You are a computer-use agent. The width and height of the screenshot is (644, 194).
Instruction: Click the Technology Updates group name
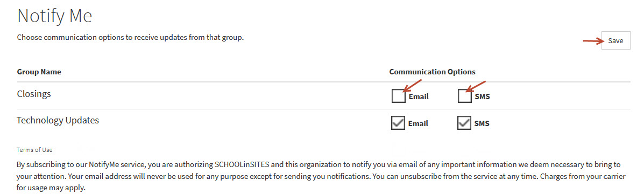58,121
